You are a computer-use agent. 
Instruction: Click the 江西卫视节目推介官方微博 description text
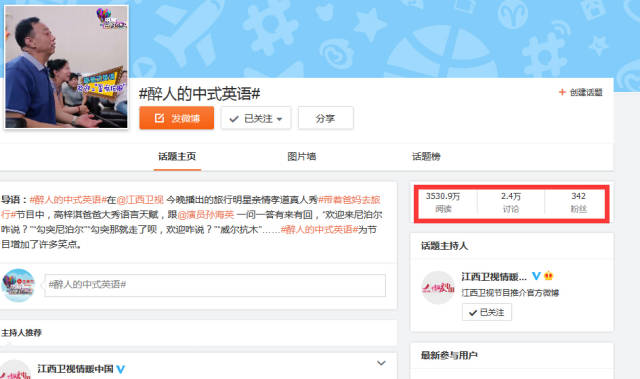click(510, 293)
